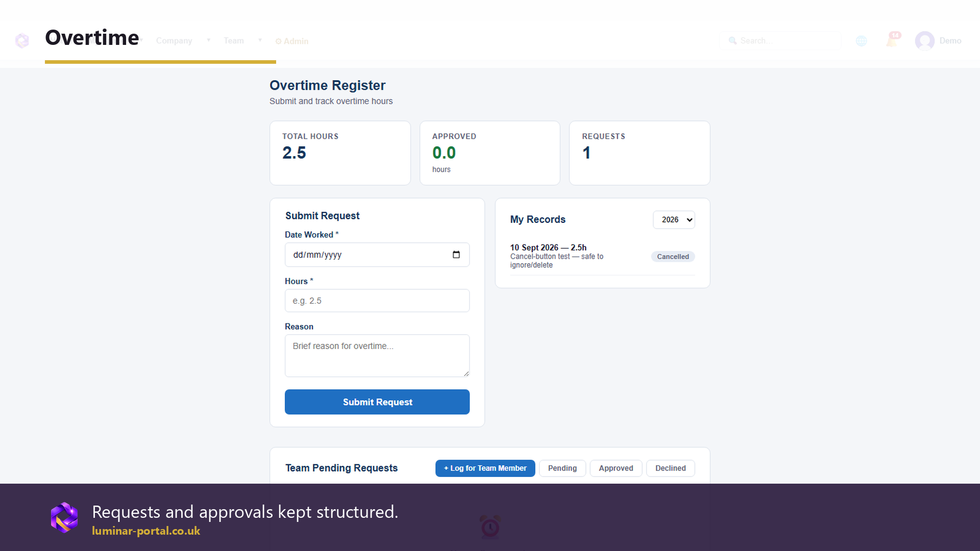This screenshot has width=980, height=551.
Task: Click the Requests count 1
Action: point(586,153)
